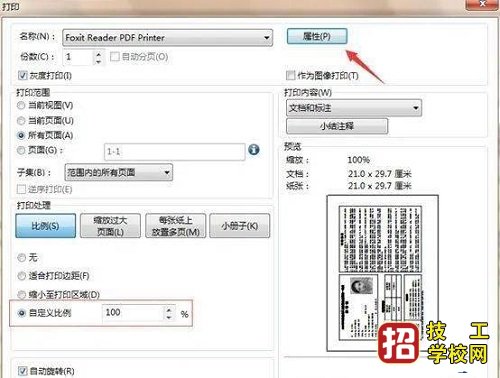Image resolution: width=500 pixels, height=378 pixels.
Task: Click the 属性(P) properties button
Action: pyautogui.click(x=317, y=36)
